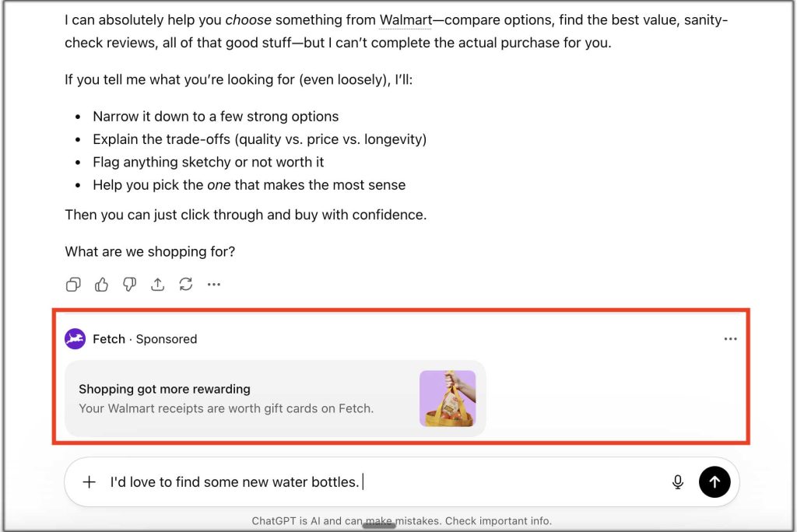Click the Walmart underlined link
This screenshot has height=532, width=797.
tap(405, 20)
